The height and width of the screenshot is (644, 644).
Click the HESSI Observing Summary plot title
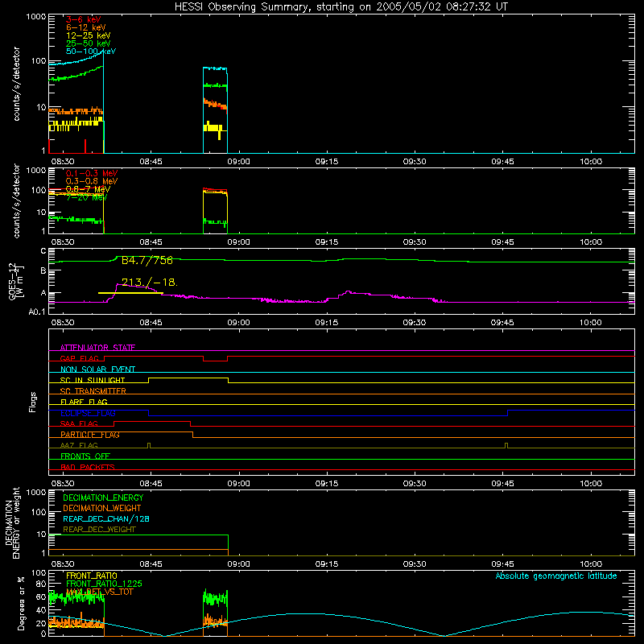(x=341, y=7)
